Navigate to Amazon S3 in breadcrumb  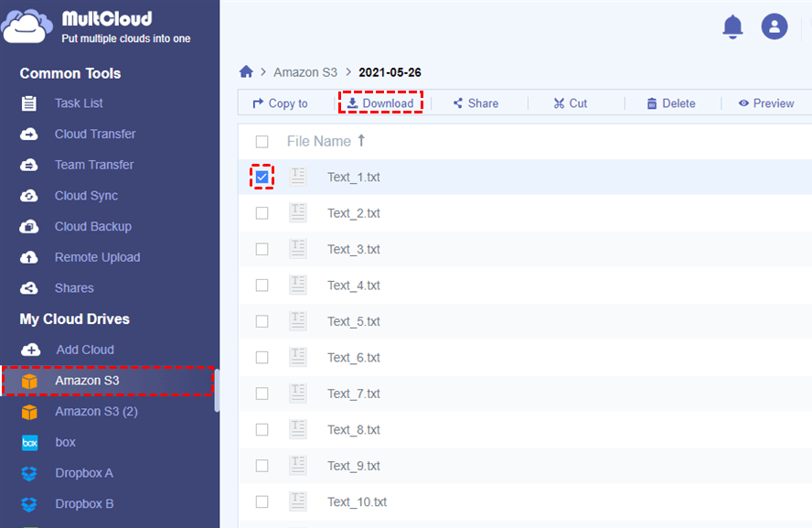(x=305, y=72)
